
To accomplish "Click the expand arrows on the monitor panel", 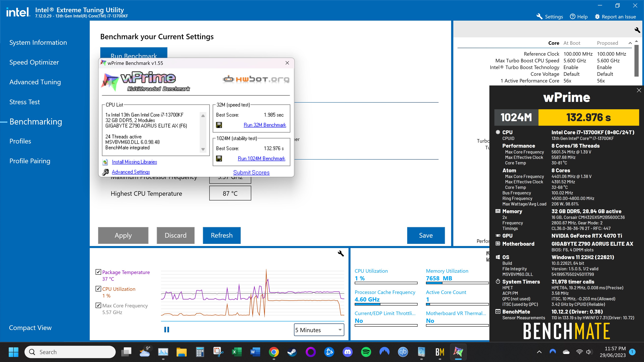I will 488,257.
